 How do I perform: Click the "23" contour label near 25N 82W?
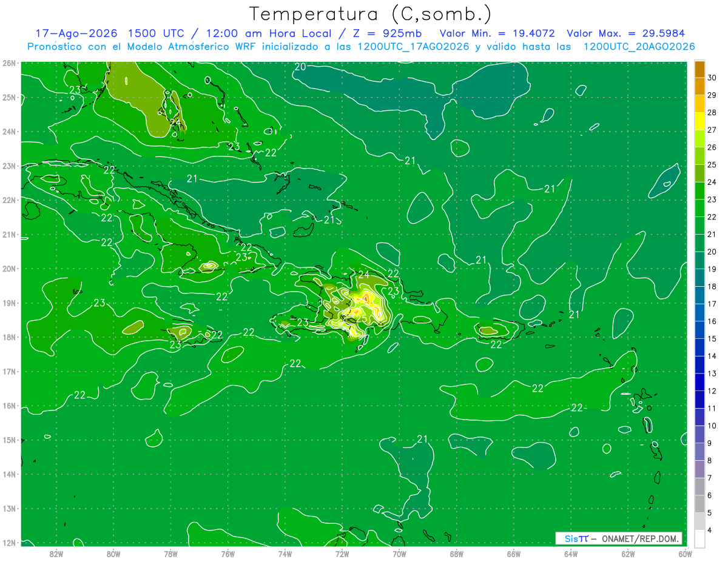[x=75, y=90]
